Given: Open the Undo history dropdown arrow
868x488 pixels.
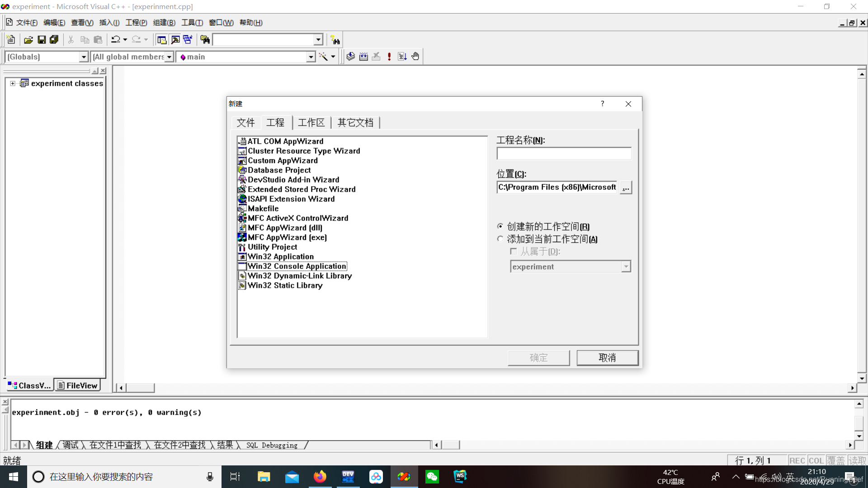Looking at the screenshot, I should click(x=125, y=40).
